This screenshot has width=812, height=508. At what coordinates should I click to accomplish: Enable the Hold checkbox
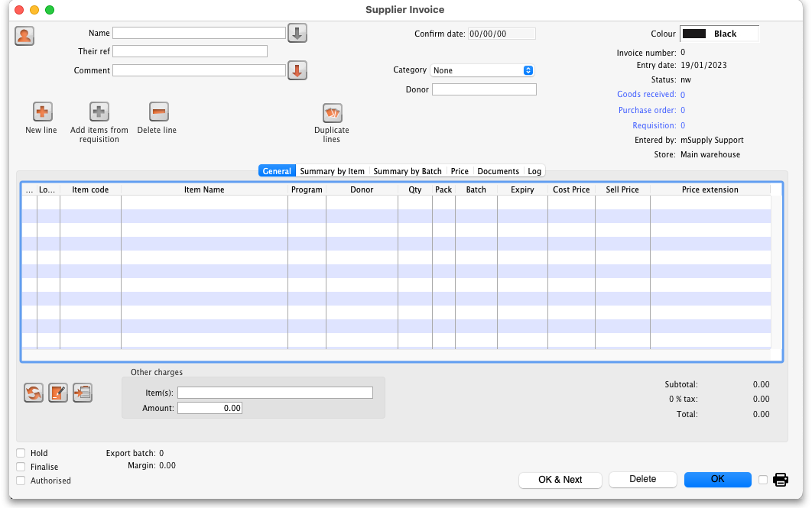tap(21, 453)
